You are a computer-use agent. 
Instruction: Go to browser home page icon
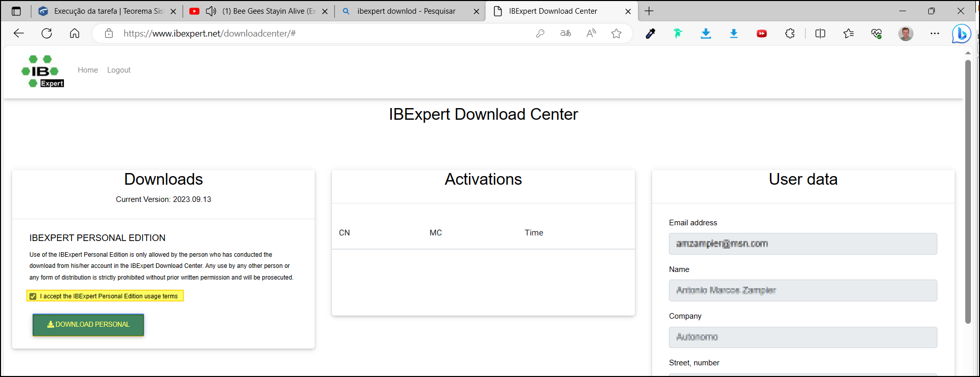(75, 33)
